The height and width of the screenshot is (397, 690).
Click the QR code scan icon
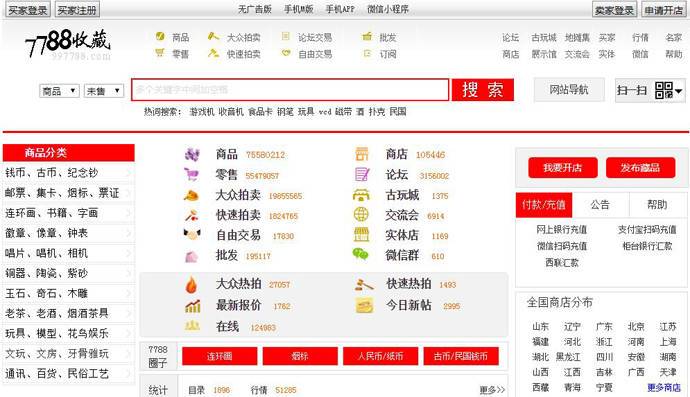click(x=664, y=90)
